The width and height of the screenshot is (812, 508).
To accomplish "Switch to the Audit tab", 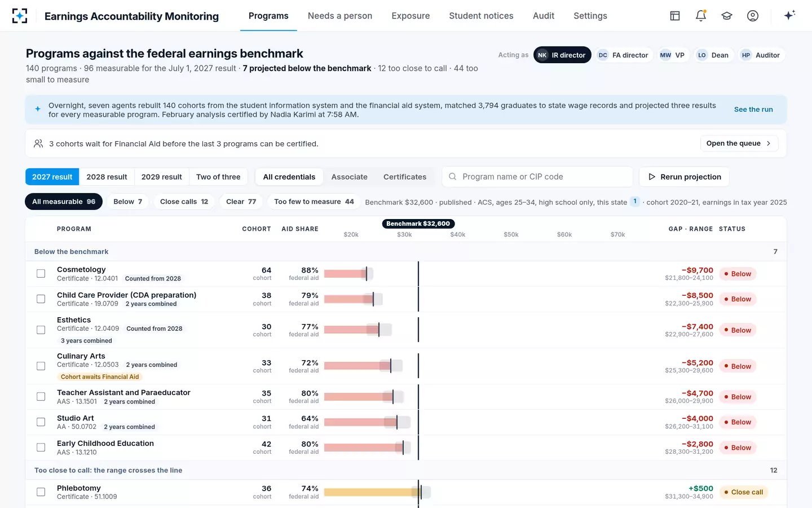I will coord(544,16).
